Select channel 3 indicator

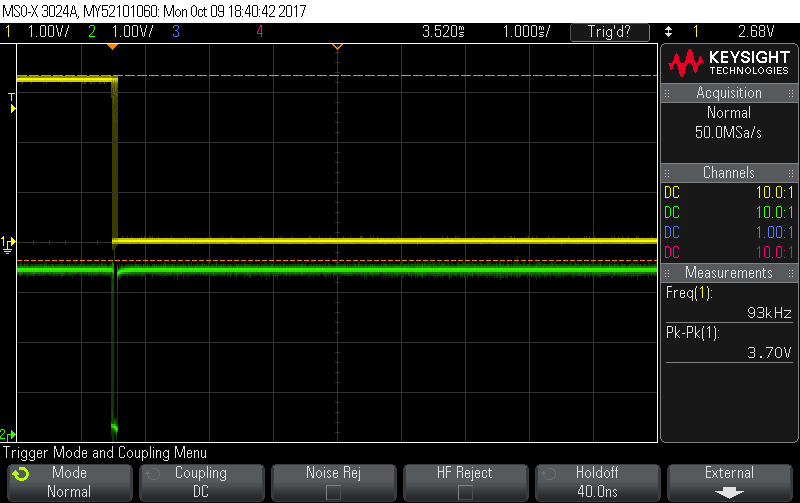[x=176, y=32]
